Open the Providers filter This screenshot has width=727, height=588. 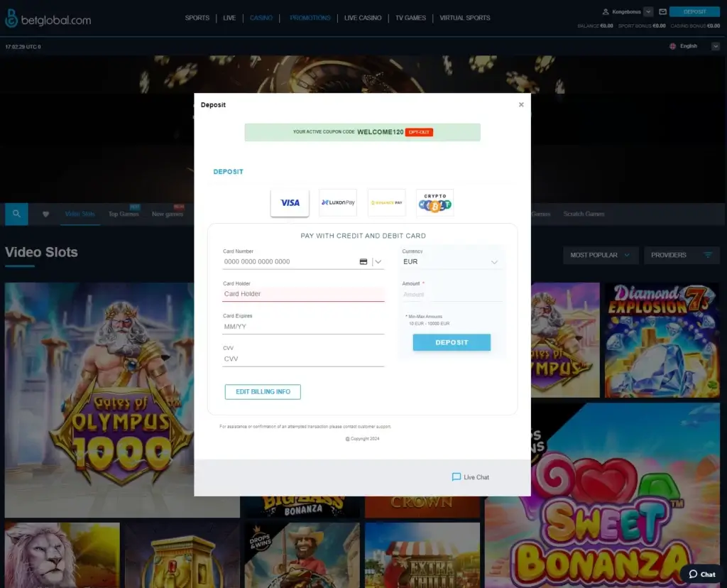click(x=682, y=255)
